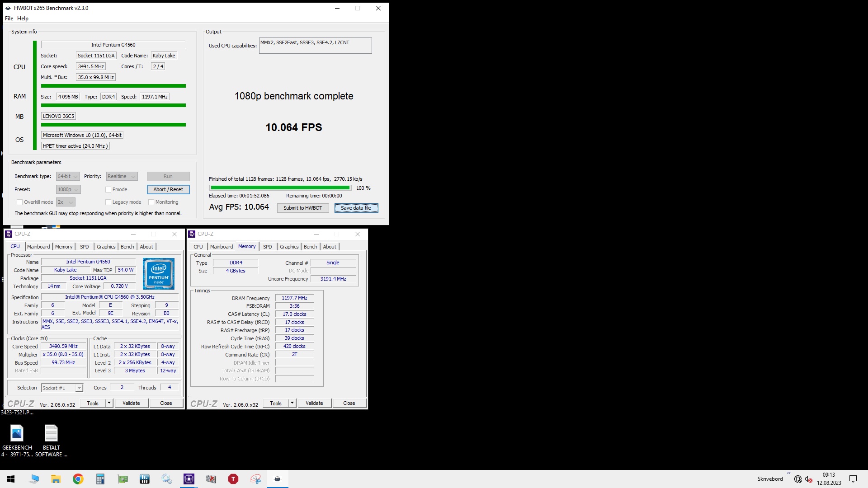The height and width of the screenshot is (488, 868).
Task: Open the notification center icon
Action: [x=853, y=479]
